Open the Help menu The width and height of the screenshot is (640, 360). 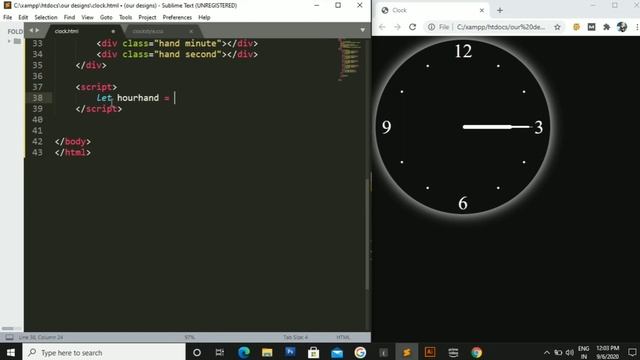204,18
